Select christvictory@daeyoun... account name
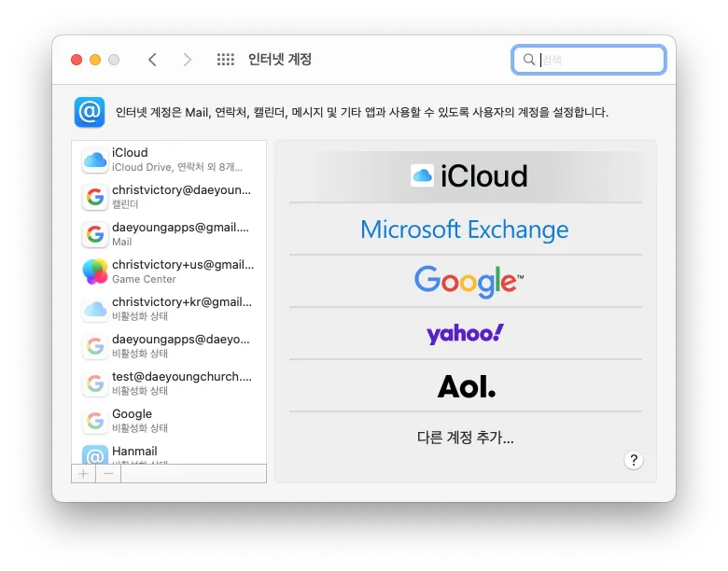Image resolution: width=728 pixels, height=571 pixels. coord(182,190)
